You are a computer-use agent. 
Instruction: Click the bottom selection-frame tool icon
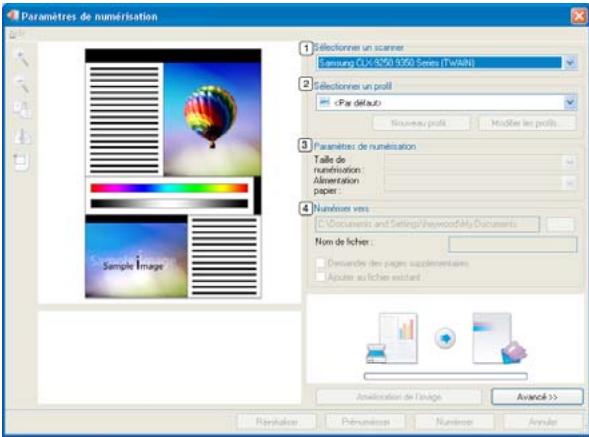tap(21, 162)
